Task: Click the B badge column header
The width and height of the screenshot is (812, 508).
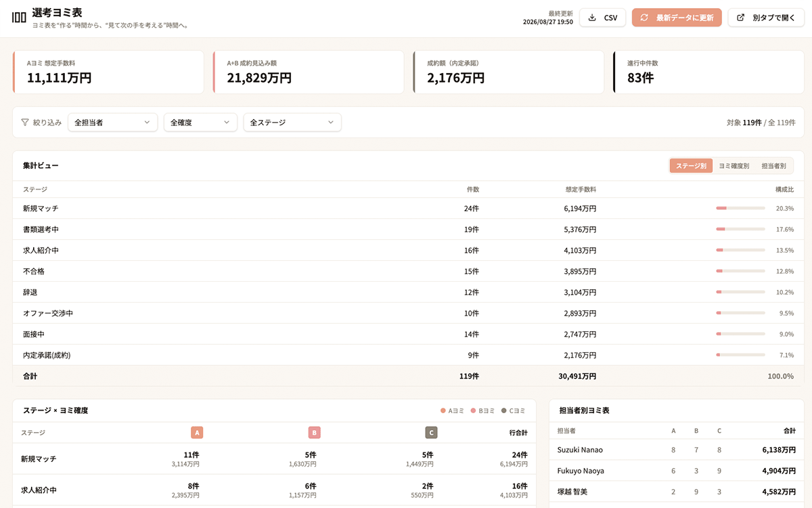Action: [314, 432]
